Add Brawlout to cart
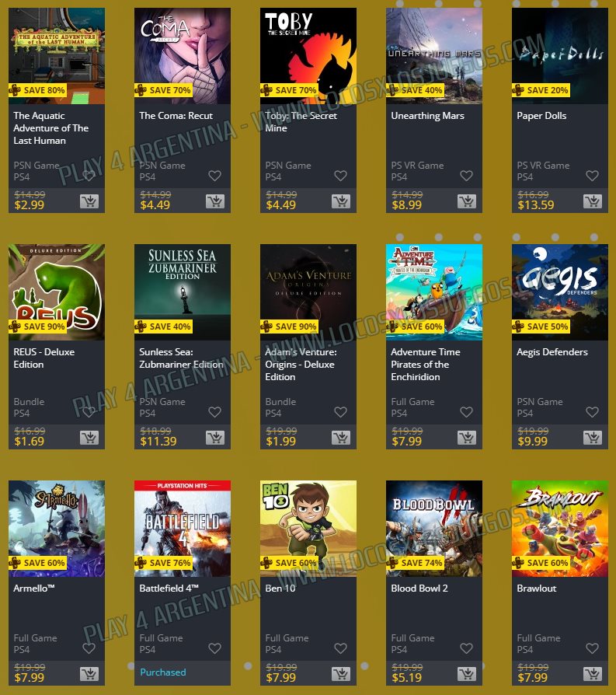 [x=592, y=674]
